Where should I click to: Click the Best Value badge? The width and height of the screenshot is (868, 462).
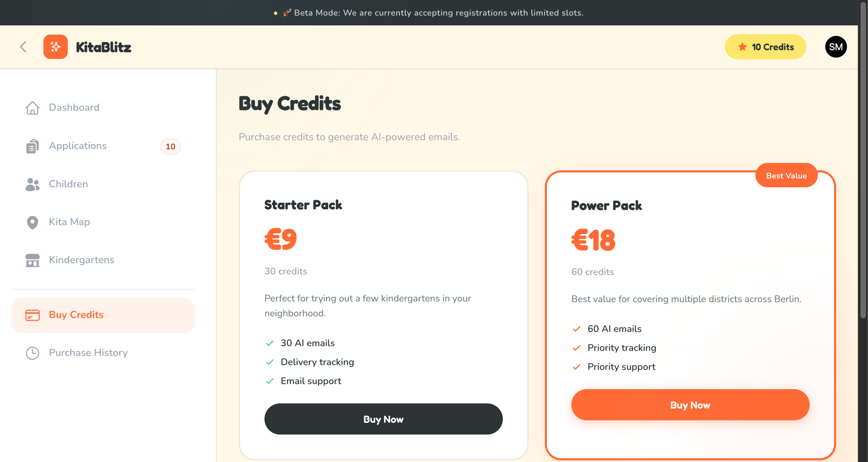pos(786,175)
